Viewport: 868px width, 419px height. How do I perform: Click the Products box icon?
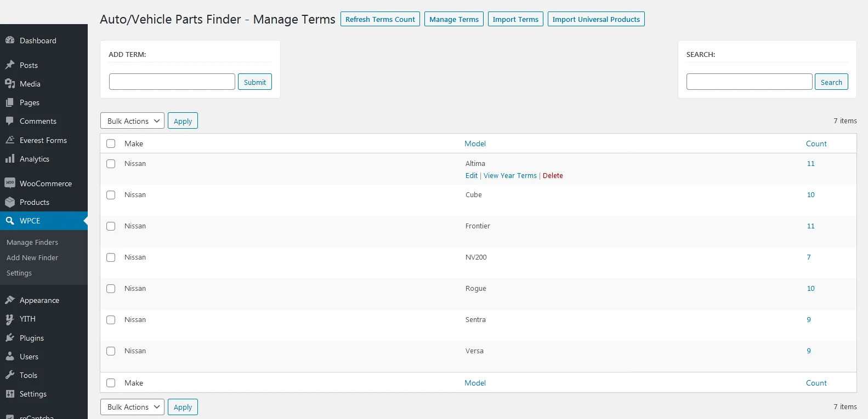point(10,202)
